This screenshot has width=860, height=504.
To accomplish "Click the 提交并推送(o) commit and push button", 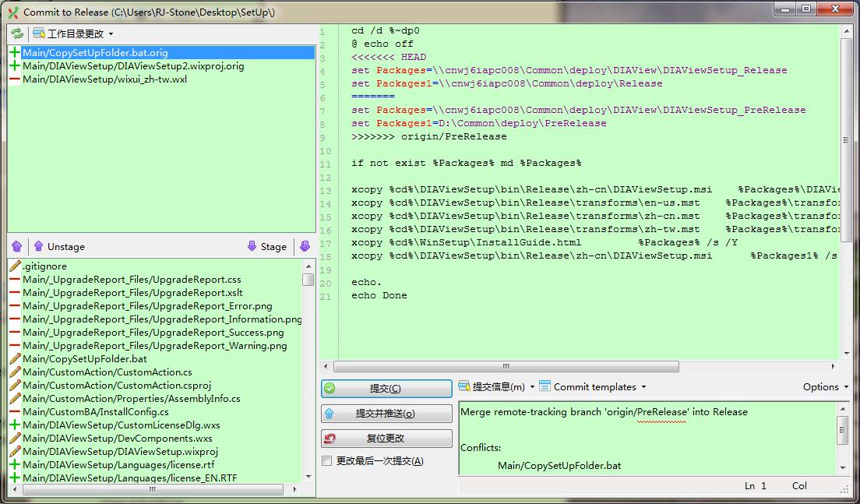I will click(x=386, y=414).
